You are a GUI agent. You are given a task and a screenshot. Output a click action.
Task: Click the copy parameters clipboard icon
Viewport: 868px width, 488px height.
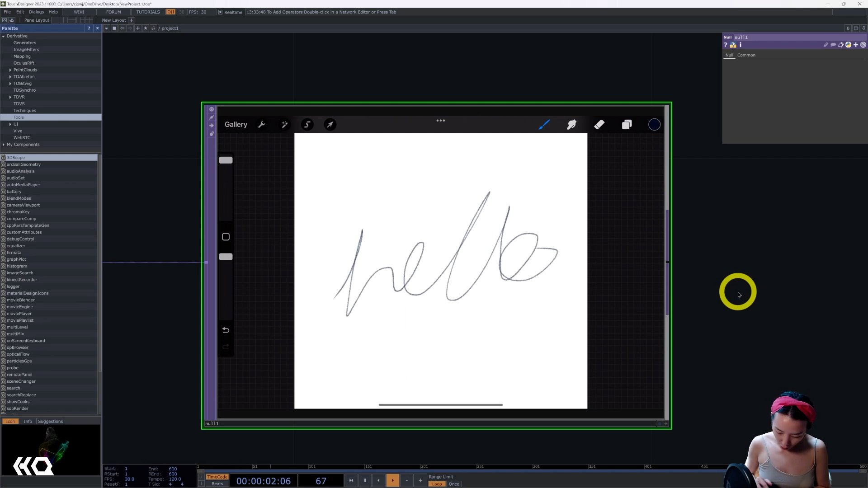point(840,45)
